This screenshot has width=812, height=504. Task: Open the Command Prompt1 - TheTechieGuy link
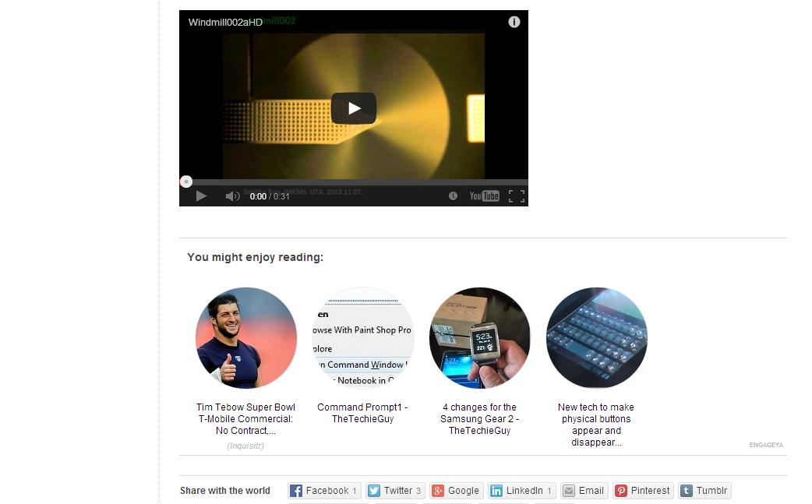tap(362, 413)
